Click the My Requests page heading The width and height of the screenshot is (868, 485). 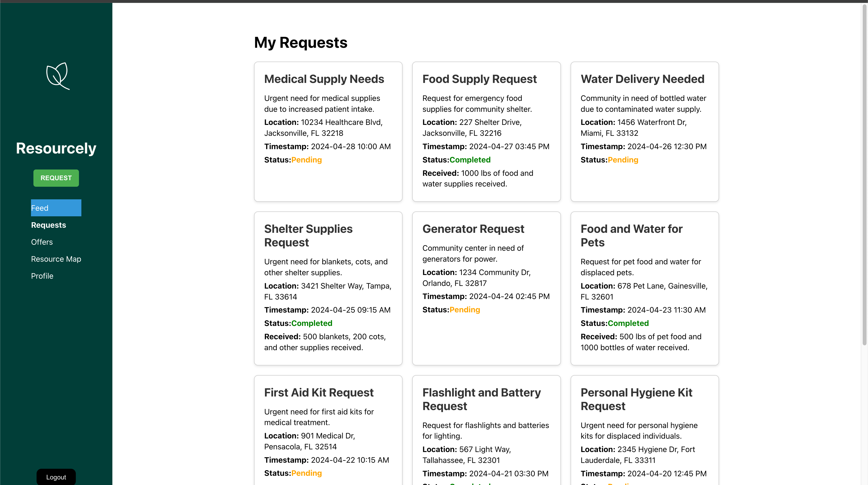coord(301,43)
